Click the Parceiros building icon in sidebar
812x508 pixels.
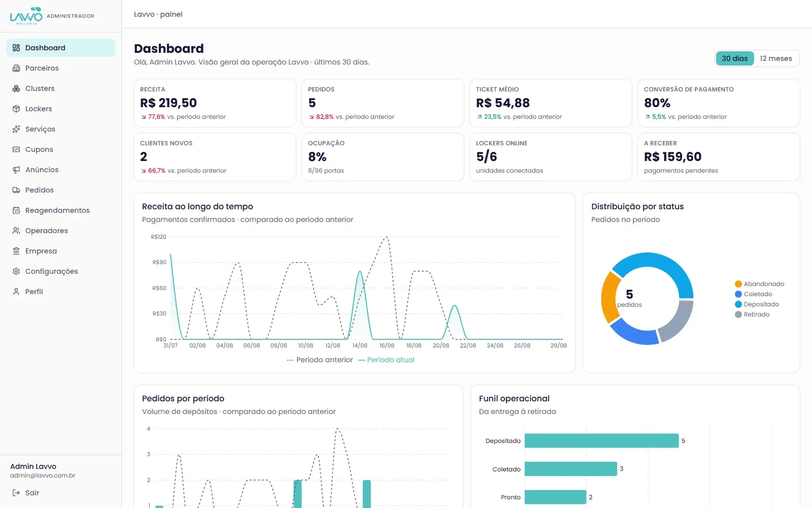coord(16,68)
